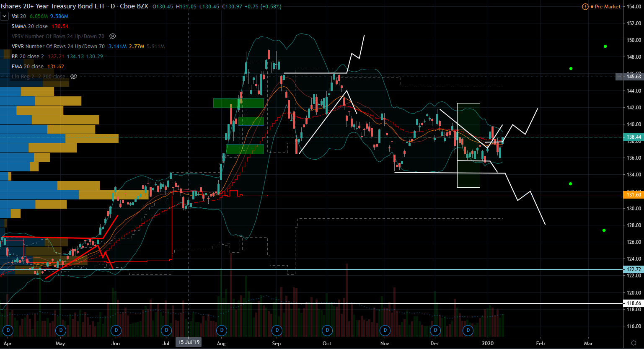Click the VPVR value 3.141M
This screenshot has width=644, height=349.
click(118, 47)
